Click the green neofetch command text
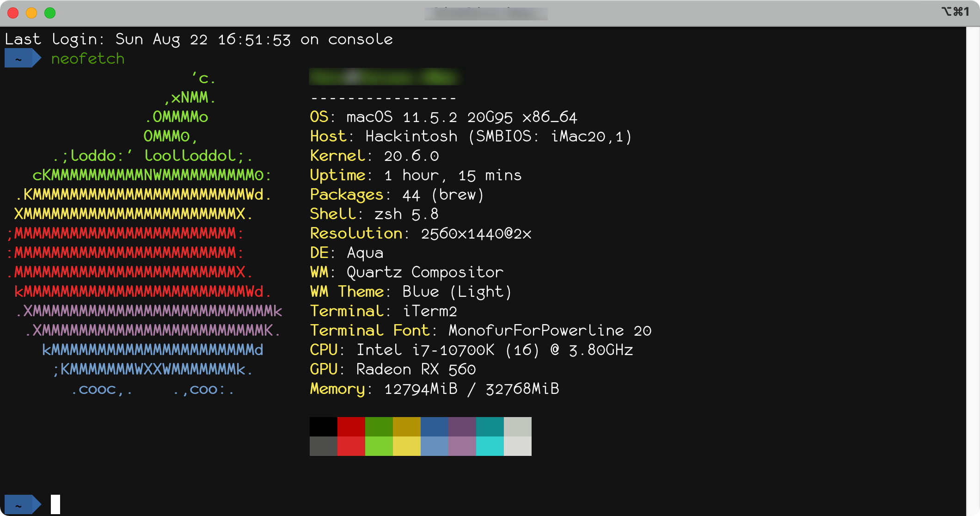Image resolution: width=980 pixels, height=516 pixels. coord(88,59)
